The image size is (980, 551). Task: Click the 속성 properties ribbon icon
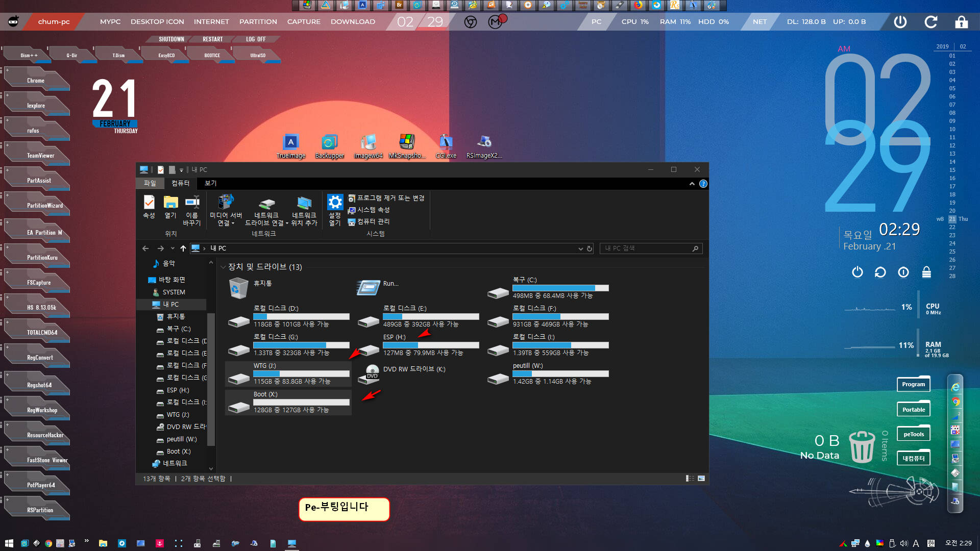click(x=149, y=207)
